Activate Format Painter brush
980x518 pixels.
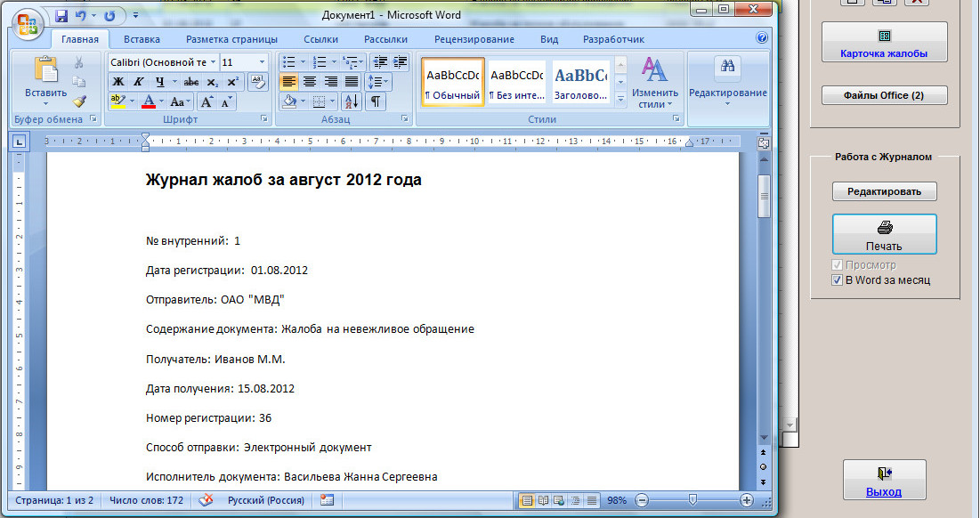click(78, 101)
